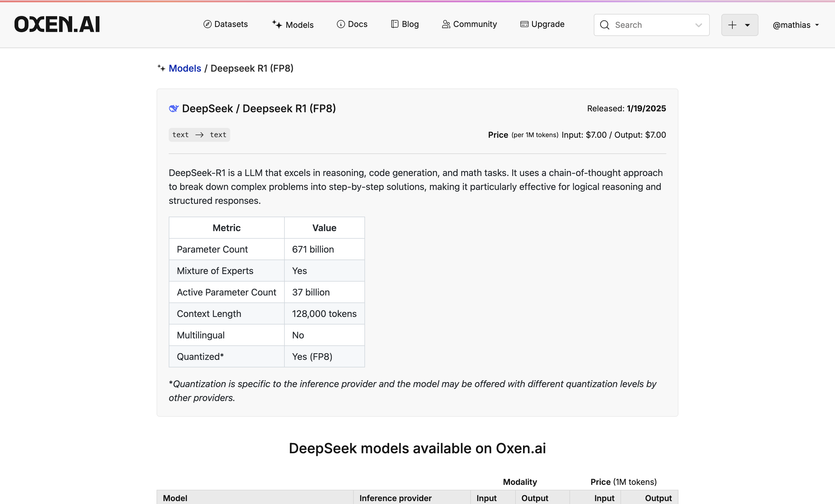The width and height of the screenshot is (835, 504).
Task: Click the OXEN.AI logo
Action: click(x=57, y=24)
